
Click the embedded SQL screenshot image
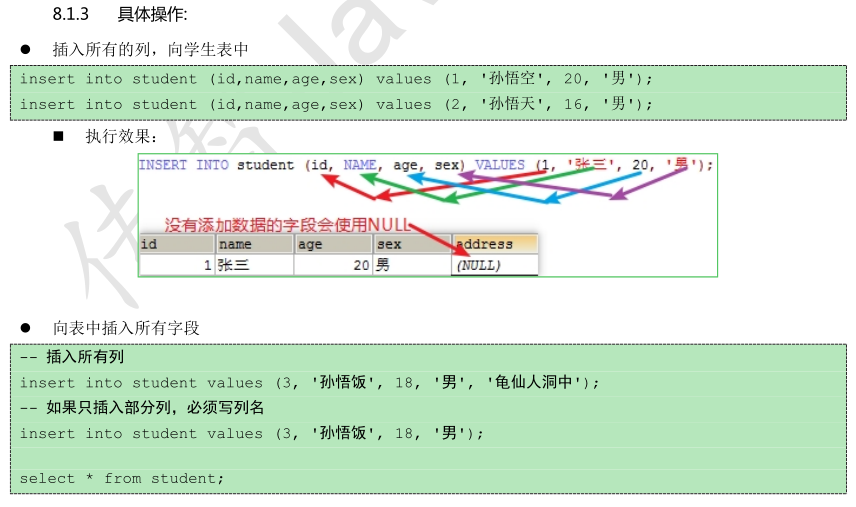pos(427,216)
